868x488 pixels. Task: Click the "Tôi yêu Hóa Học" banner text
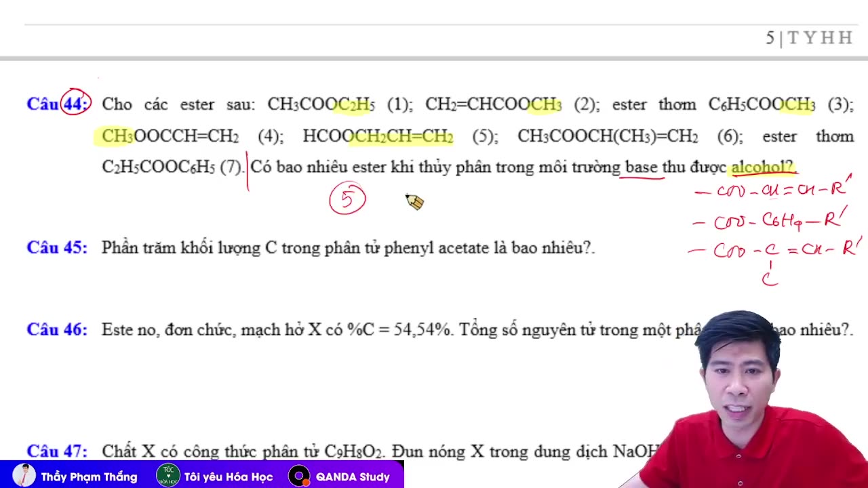229,477
